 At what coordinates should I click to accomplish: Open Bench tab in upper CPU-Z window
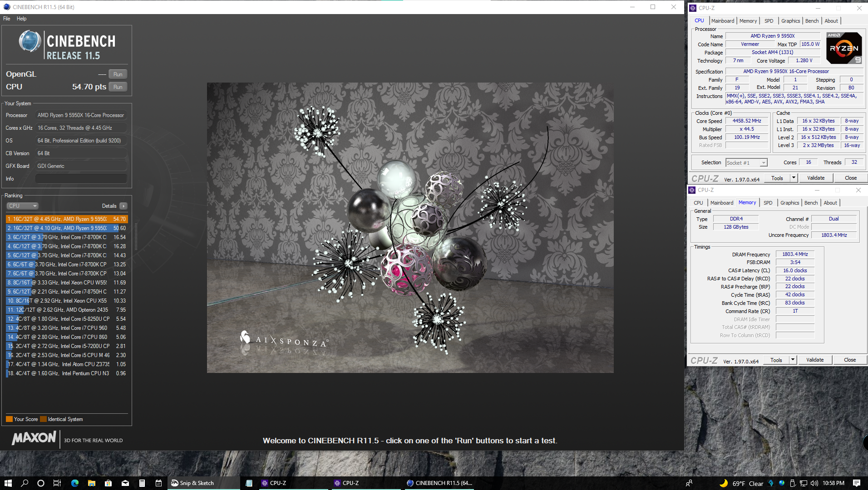pos(812,21)
